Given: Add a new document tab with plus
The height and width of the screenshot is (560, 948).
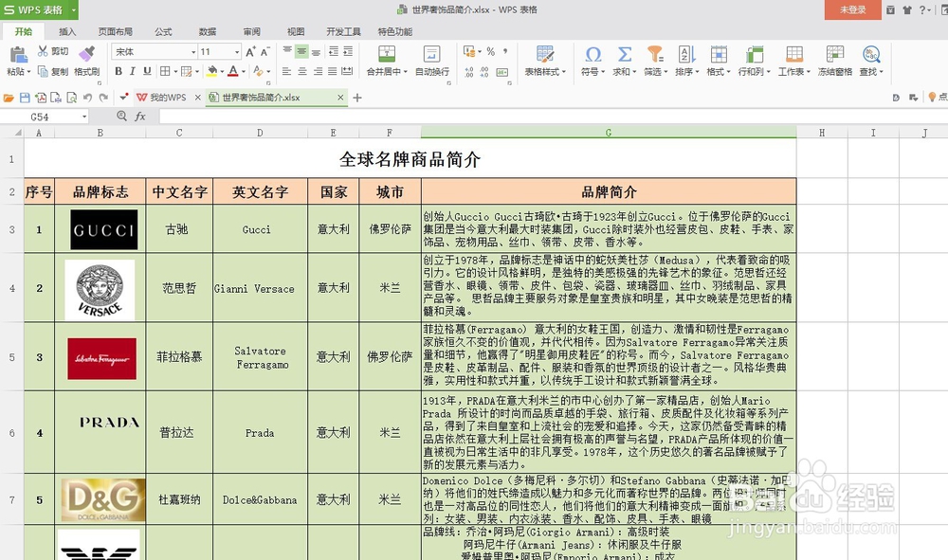Looking at the screenshot, I should point(357,98).
